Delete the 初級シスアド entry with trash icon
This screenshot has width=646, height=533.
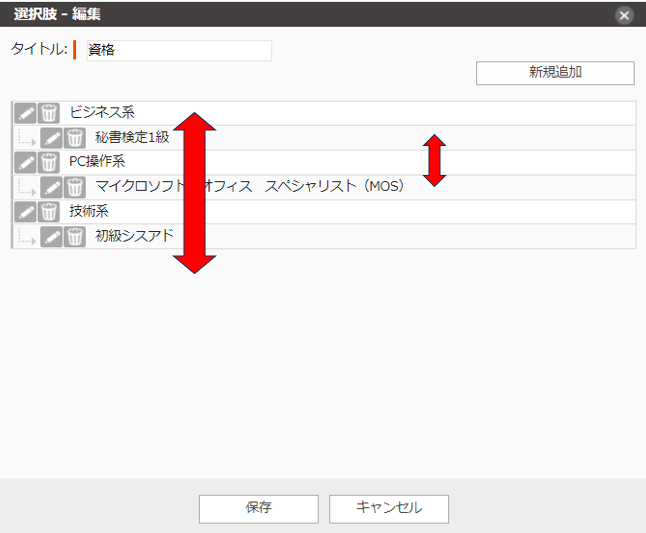click(75, 237)
